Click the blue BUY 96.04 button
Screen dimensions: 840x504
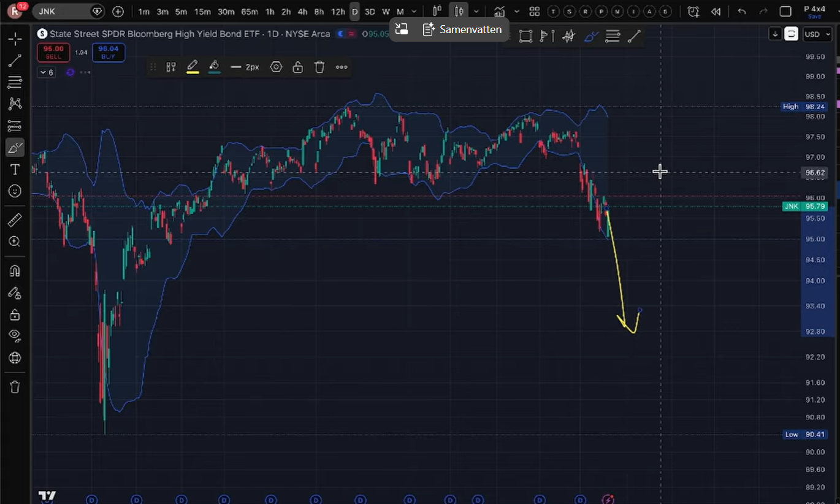coord(109,53)
